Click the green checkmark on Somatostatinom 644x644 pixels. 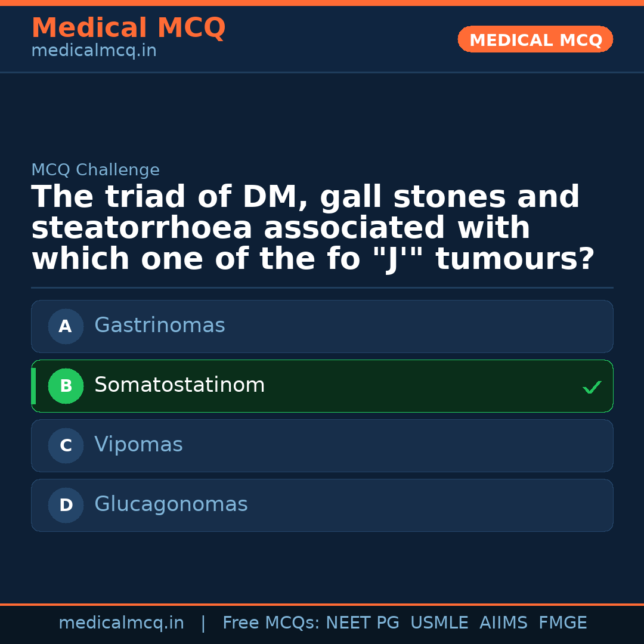(x=592, y=388)
